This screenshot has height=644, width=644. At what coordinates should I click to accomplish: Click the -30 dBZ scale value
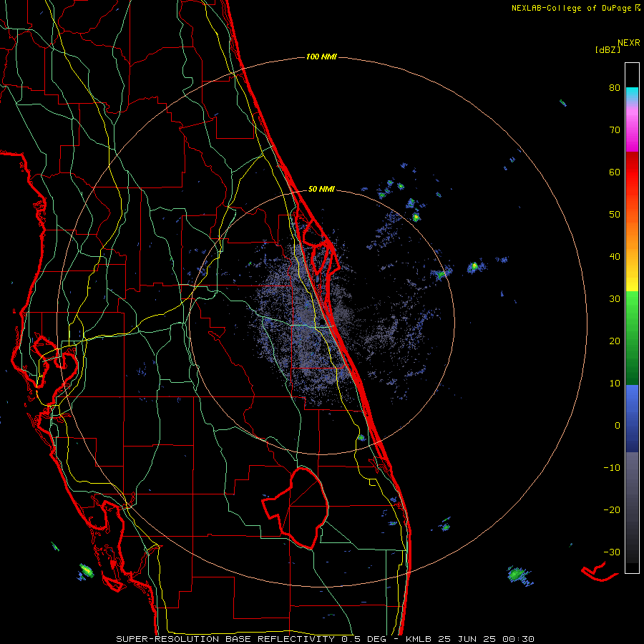[612, 552]
